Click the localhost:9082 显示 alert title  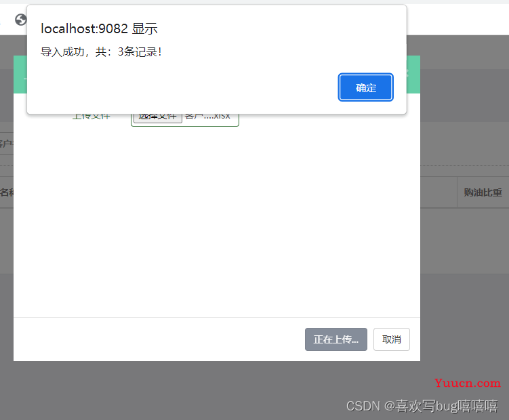click(x=100, y=28)
